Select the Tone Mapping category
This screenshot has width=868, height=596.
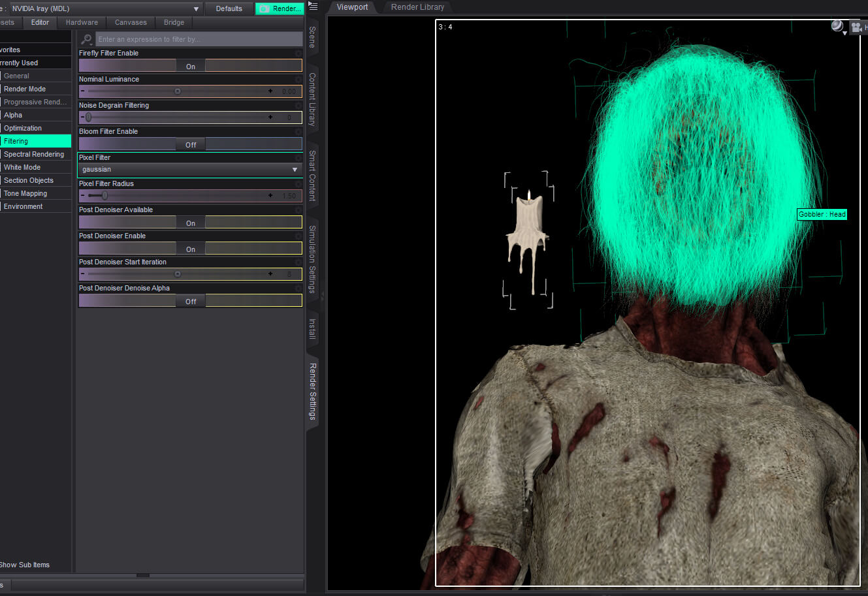point(35,193)
